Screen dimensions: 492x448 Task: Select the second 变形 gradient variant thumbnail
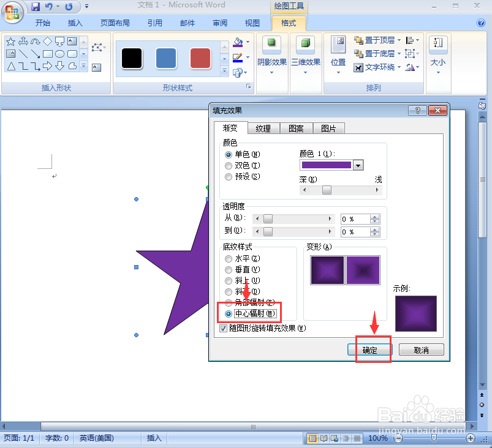pos(361,270)
